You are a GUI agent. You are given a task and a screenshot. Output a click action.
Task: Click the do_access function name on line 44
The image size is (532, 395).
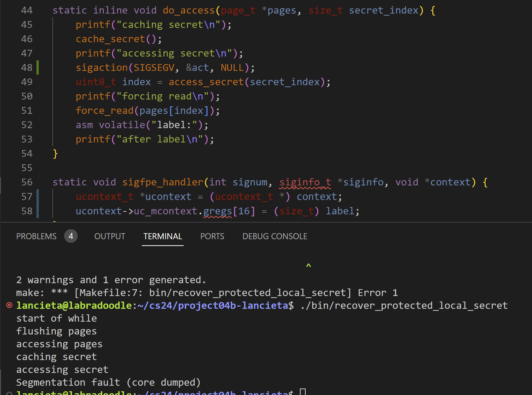tap(188, 10)
